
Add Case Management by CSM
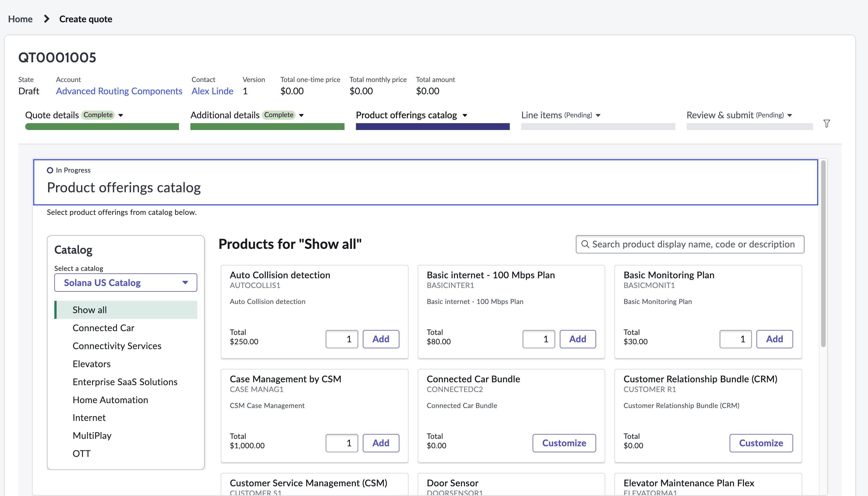point(381,443)
